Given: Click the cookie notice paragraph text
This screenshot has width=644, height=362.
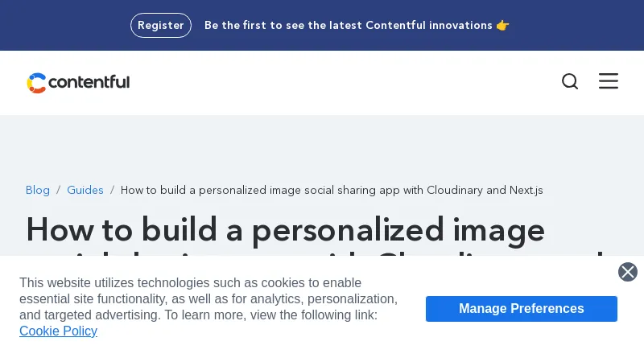Looking at the screenshot, I should 208,298.
